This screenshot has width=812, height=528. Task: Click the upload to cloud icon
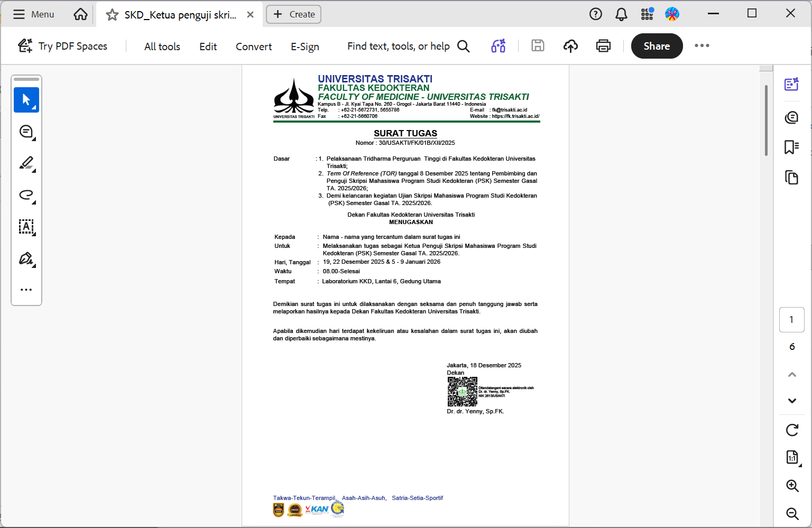click(570, 46)
